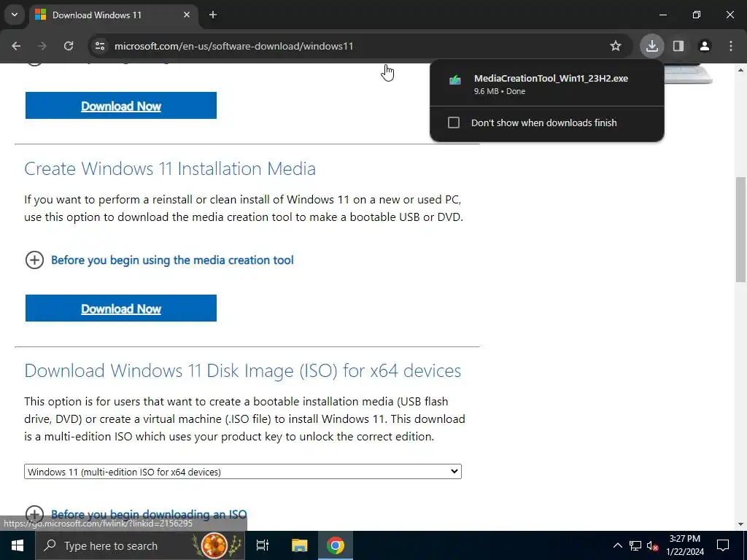747x560 pixels.
Task: Open the Chrome side panel icon
Action: tap(678, 46)
